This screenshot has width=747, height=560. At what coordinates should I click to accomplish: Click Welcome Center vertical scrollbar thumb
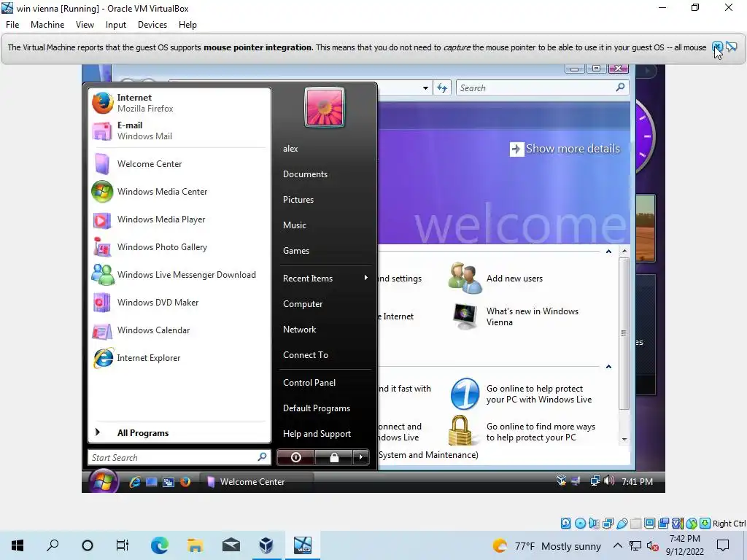pos(624,332)
